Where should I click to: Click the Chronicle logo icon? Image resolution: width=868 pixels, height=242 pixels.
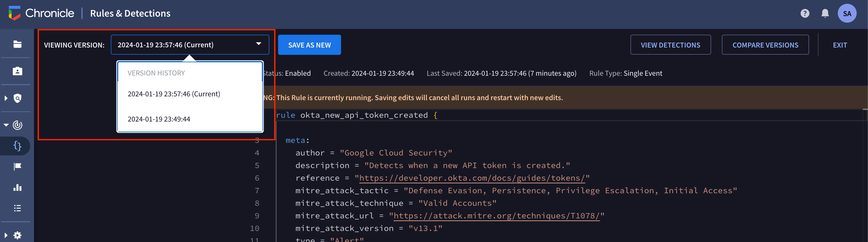[15, 13]
